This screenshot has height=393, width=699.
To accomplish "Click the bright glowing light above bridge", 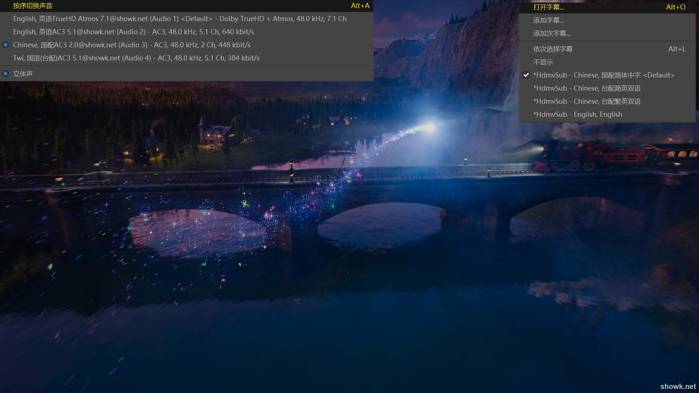I will [429, 127].
